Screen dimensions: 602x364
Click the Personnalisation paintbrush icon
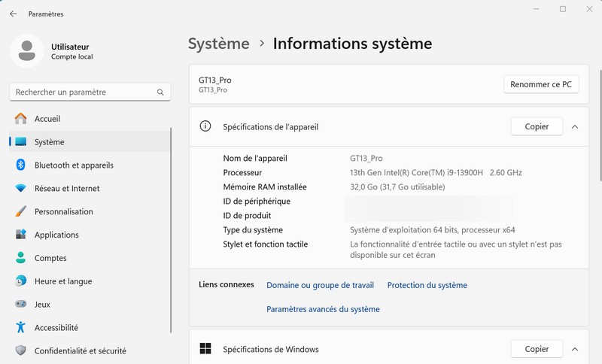(20, 212)
